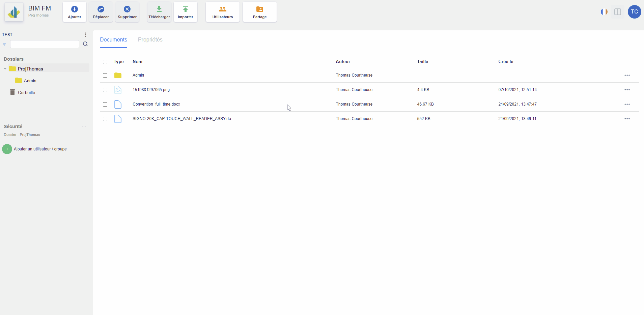Viewport: 644px width, 315px height.
Task: Click the Télécharger download icon
Action: pyautogui.click(x=159, y=9)
